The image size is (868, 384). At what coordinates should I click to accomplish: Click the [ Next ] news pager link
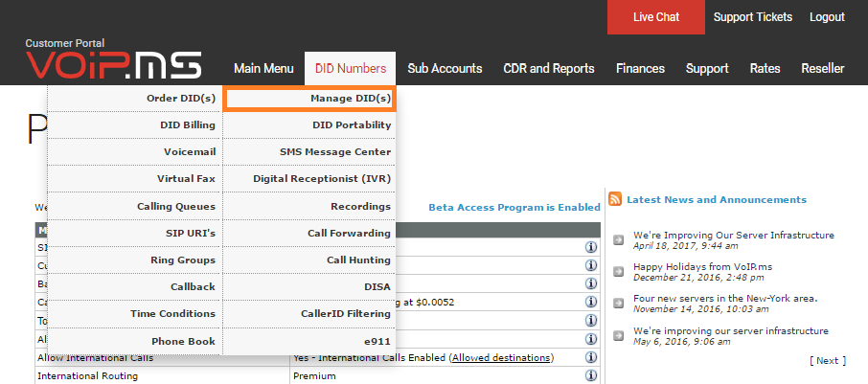[x=828, y=361]
